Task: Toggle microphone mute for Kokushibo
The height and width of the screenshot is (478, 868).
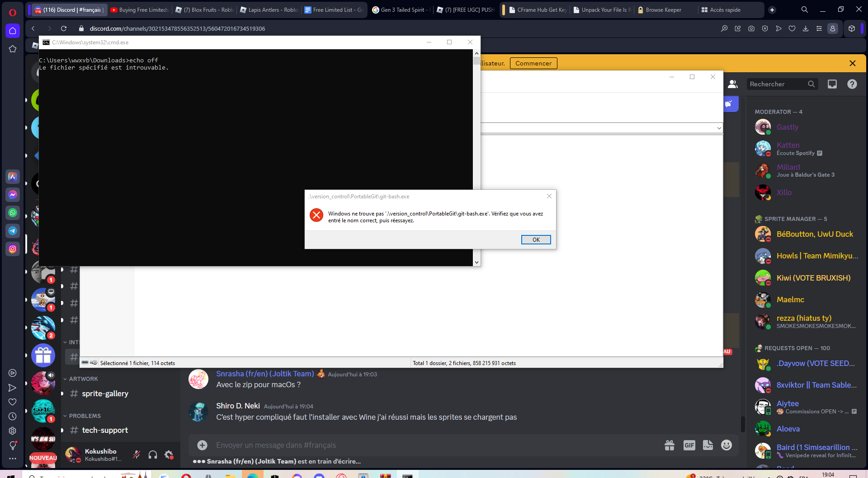Action: coord(136,455)
